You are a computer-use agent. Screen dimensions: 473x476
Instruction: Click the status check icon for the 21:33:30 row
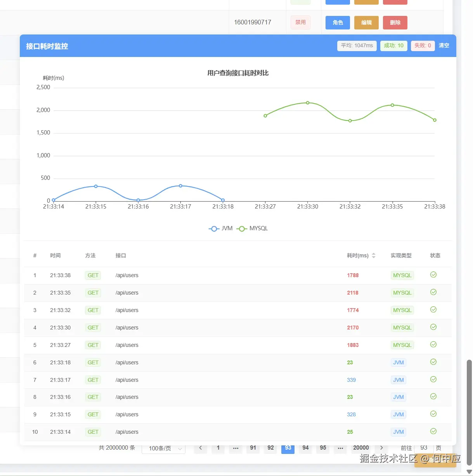click(x=433, y=327)
